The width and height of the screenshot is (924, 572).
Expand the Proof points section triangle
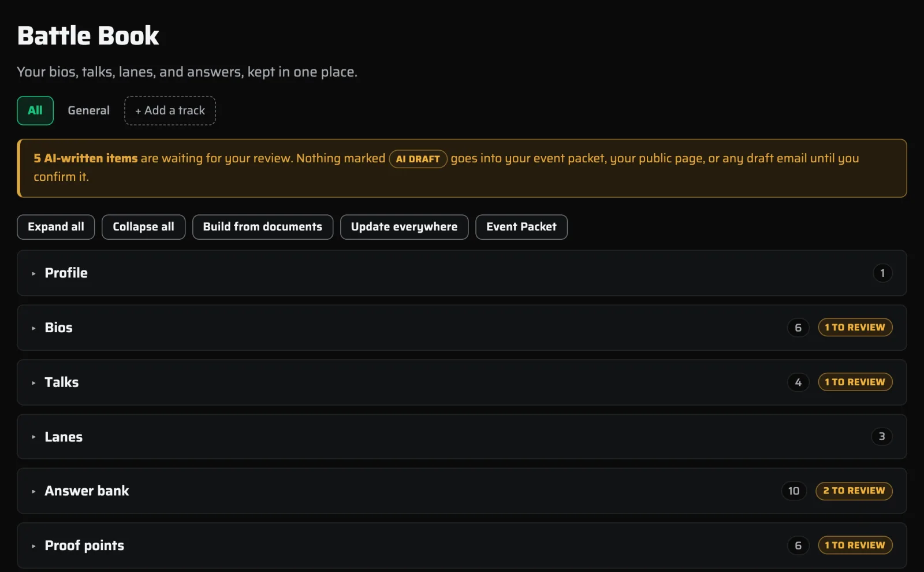33,546
